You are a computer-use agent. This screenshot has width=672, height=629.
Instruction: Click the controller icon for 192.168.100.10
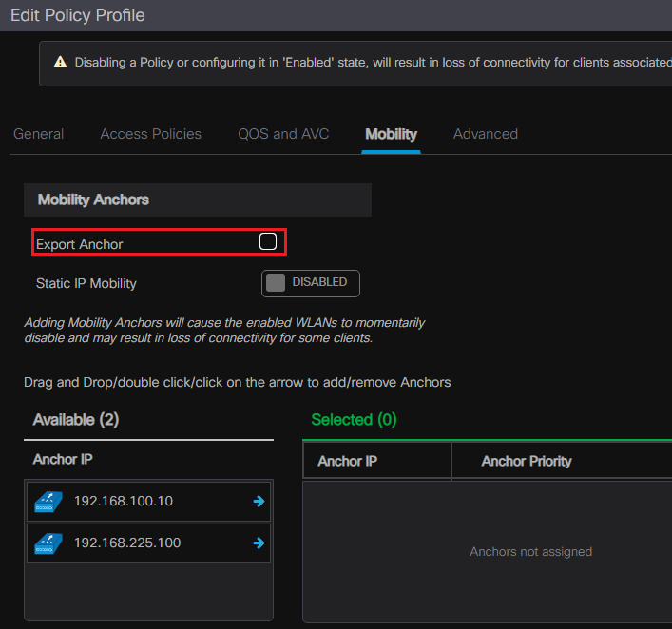(x=48, y=501)
